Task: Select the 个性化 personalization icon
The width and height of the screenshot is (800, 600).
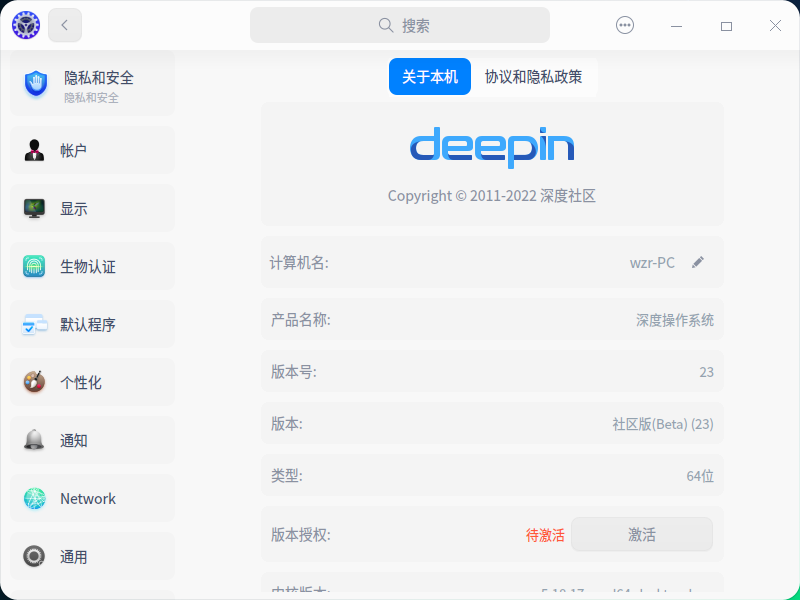Action: point(33,382)
